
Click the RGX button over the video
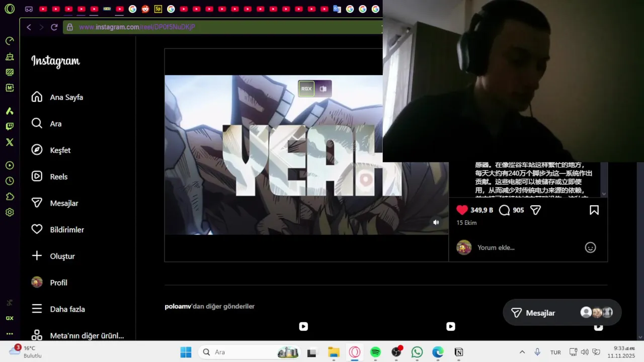pyautogui.click(x=306, y=88)
